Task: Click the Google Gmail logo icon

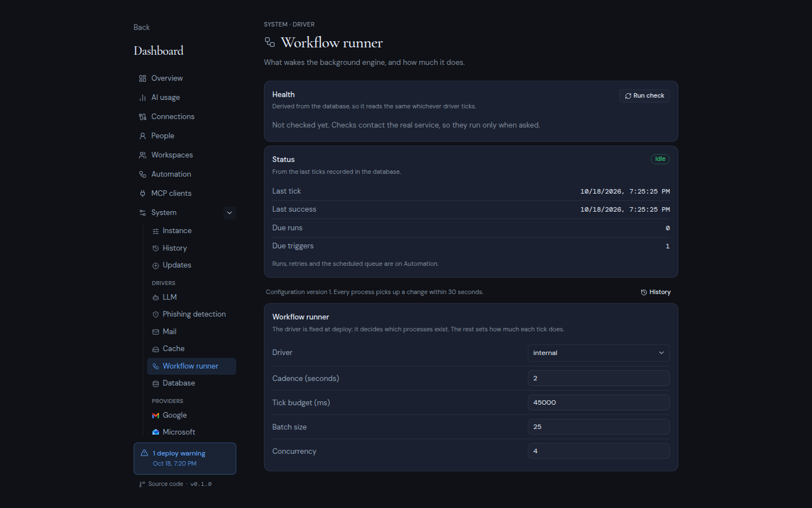Action: click(x=156, y=415)
